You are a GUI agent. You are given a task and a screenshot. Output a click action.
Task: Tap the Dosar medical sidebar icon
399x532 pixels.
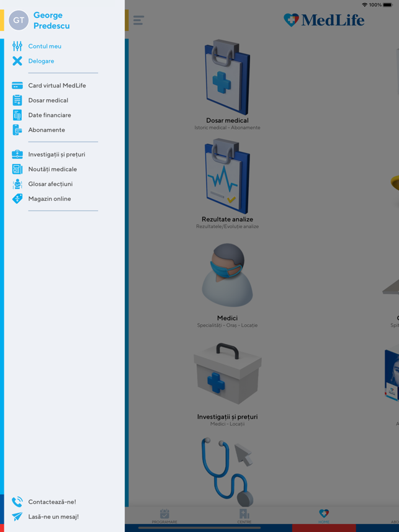[x=17, y=100]
